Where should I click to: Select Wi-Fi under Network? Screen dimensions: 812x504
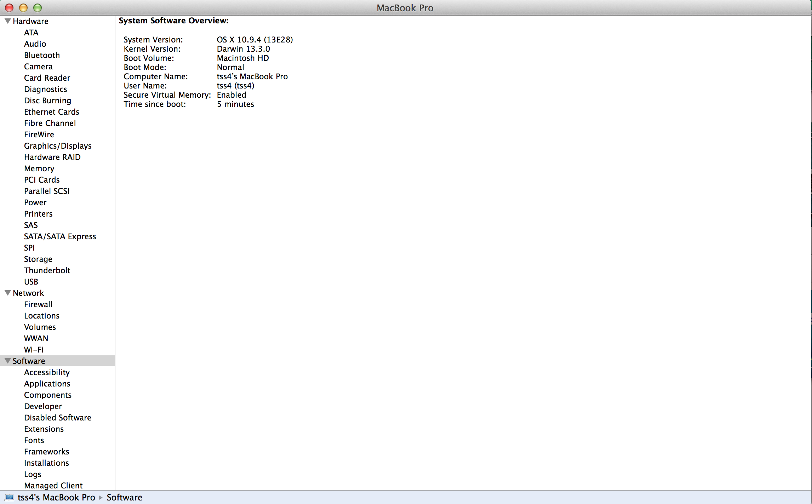coord(34,349)
